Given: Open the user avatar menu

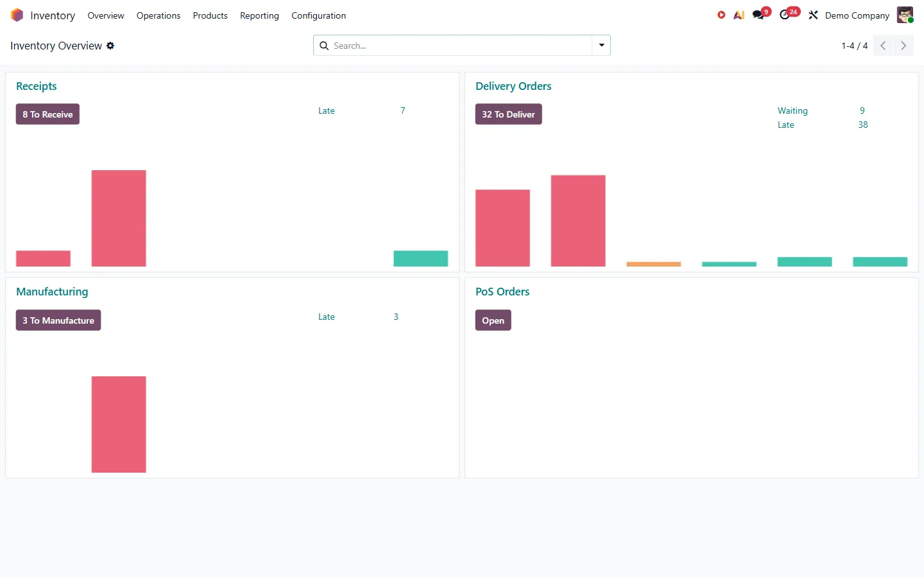Looking at the screenshot, I should tap(905, 15).
